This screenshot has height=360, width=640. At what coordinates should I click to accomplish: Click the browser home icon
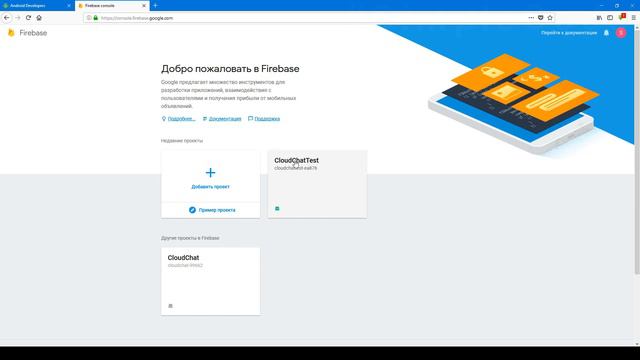pyautogui.click(x=39, y=18)
